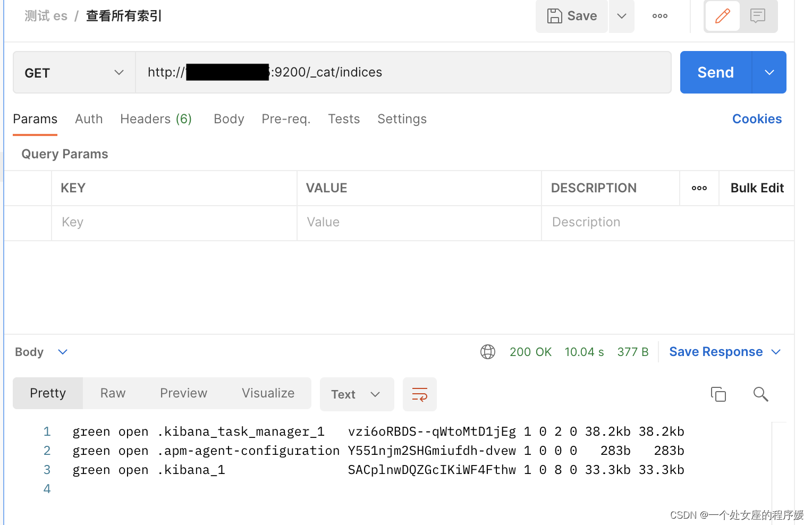Go to the Settings tab
812x525 pixels.
(x=402, y=119)
